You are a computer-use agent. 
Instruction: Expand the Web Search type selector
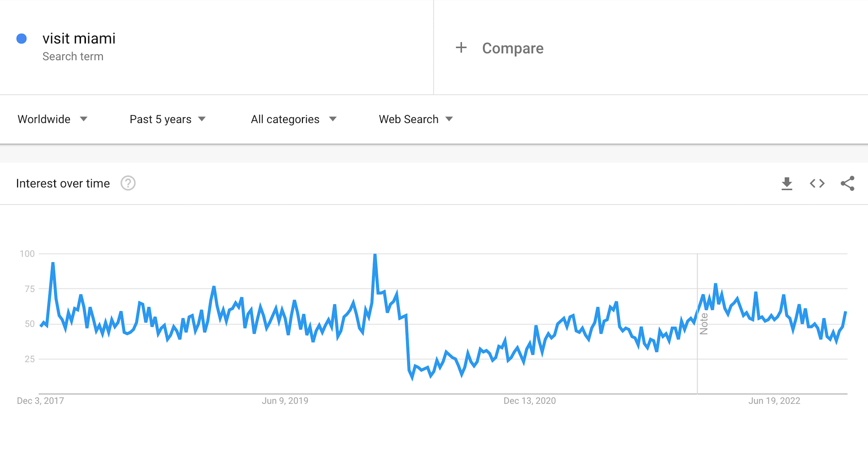(415, 119)
